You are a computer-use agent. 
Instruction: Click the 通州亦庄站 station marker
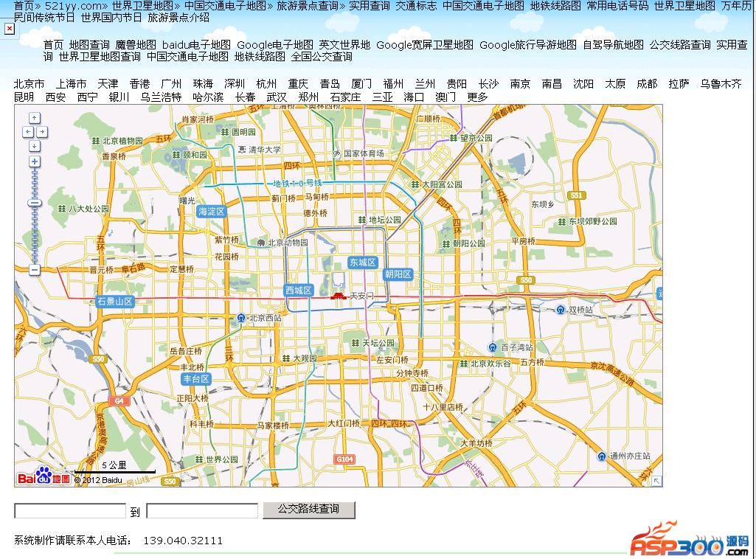click(602, 456)
